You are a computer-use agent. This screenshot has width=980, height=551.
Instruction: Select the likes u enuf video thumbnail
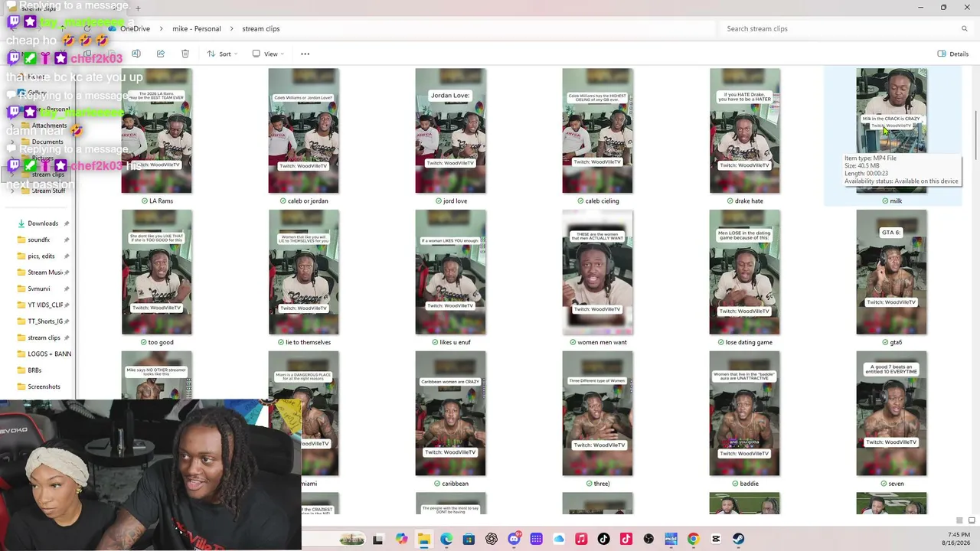(450, 272)
